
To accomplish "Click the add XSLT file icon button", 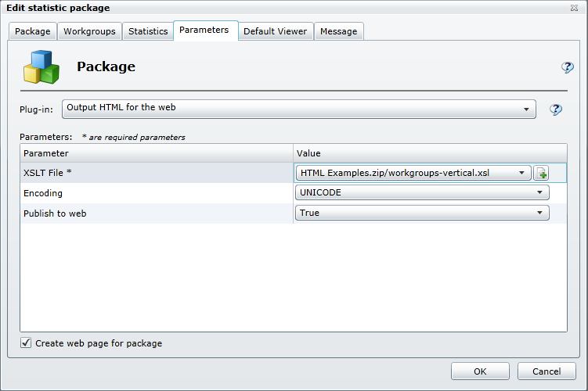I will (x=541, y=173).
